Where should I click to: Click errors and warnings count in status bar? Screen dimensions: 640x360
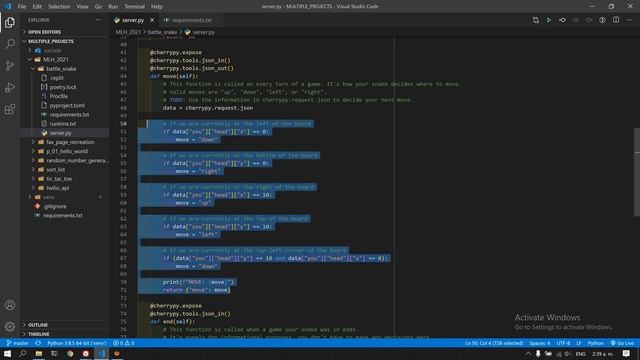pos(123,343)
